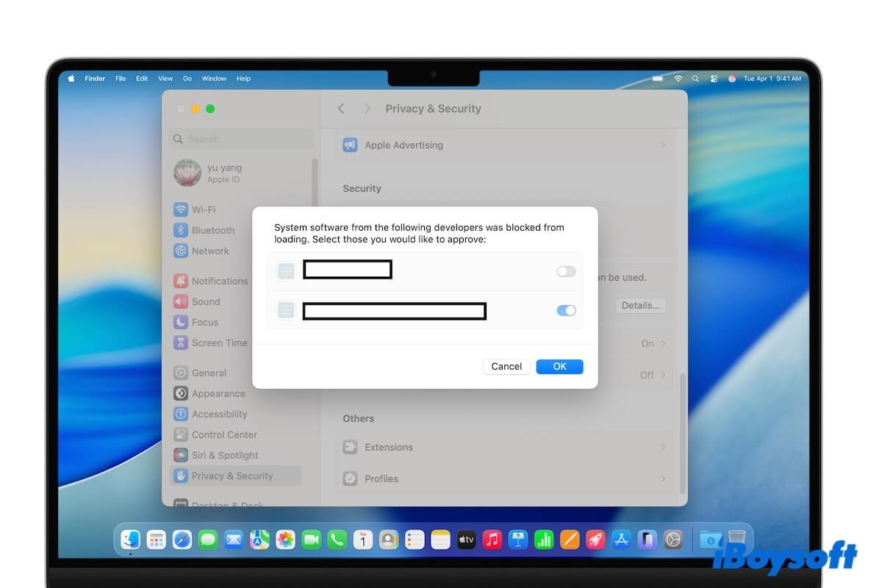Launch Music from the Dock
Image resolution: width=882 pixels, height=588 pixels.
pos(492,539)
